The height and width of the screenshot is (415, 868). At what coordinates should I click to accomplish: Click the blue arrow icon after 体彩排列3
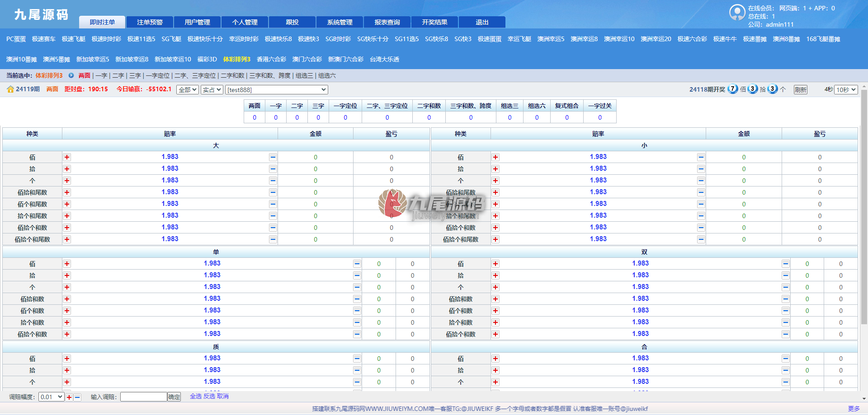(71, 75)
